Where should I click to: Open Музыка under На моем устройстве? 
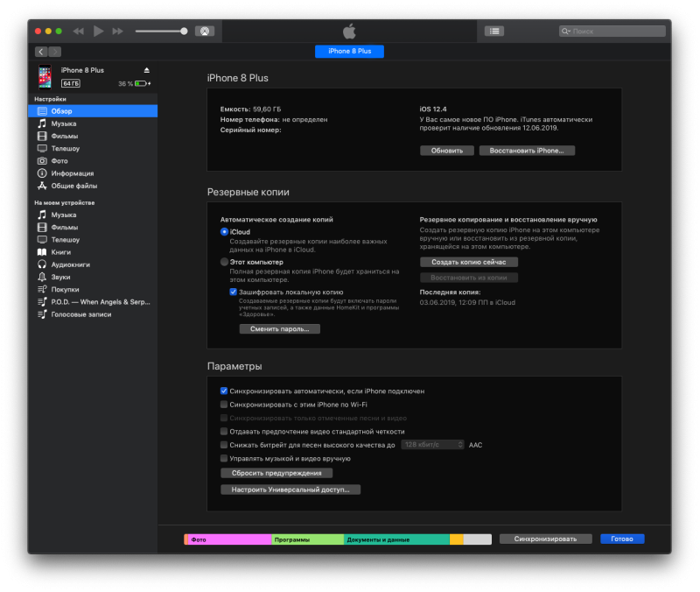(x=93, y=215)
